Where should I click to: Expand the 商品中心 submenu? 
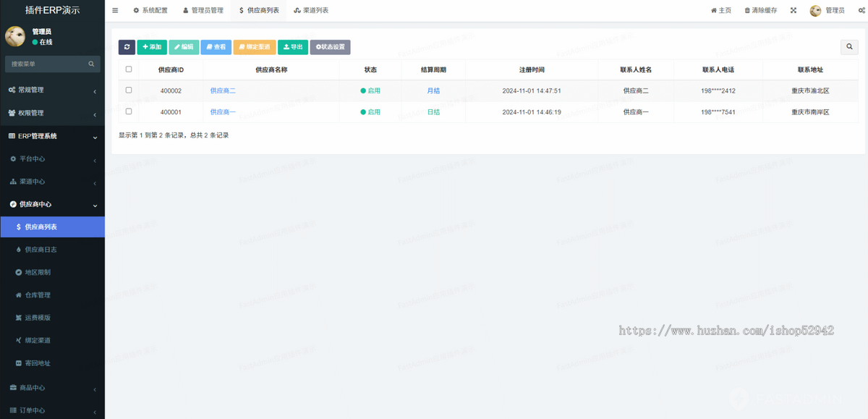tap(52, 387)
